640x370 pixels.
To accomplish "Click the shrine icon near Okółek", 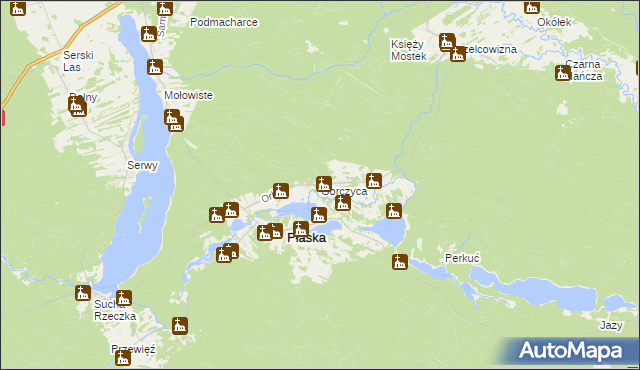I will click(x=532, y=7).
